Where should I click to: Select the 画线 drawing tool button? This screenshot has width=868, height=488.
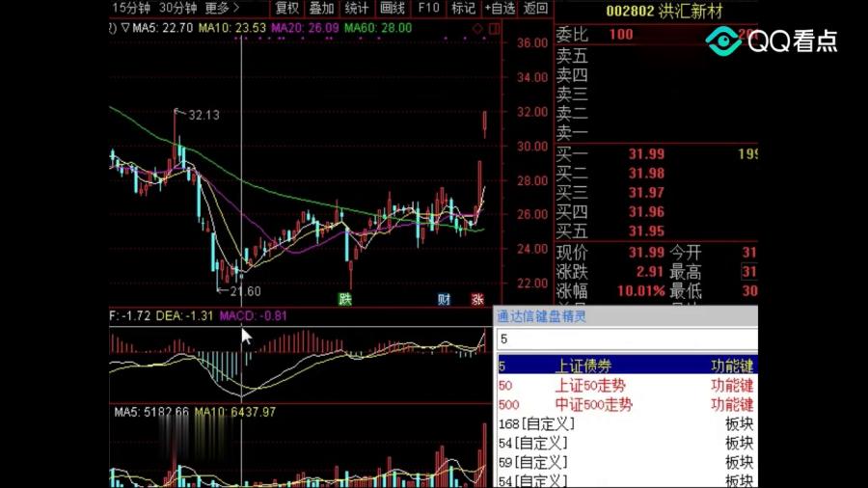[x=393, y=9]
